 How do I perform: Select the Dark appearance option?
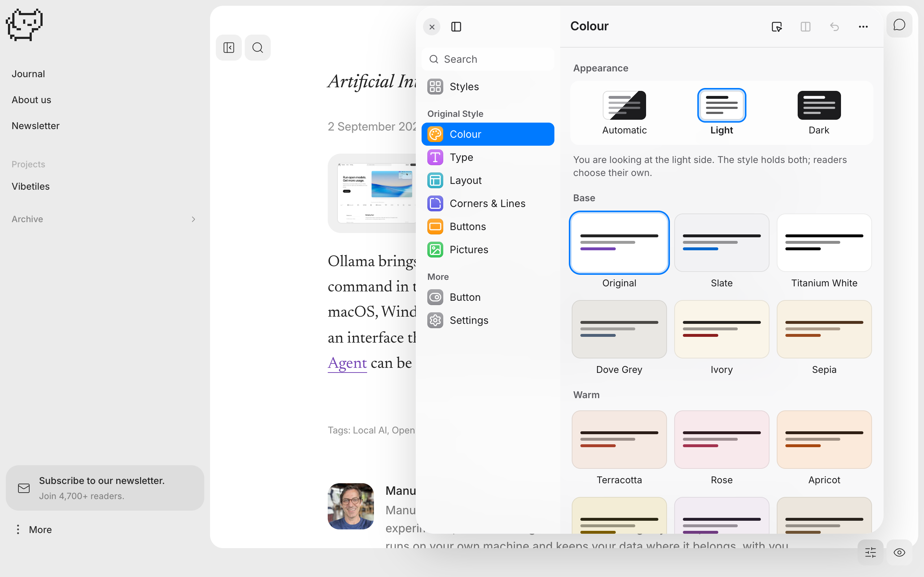click(819, 113)
